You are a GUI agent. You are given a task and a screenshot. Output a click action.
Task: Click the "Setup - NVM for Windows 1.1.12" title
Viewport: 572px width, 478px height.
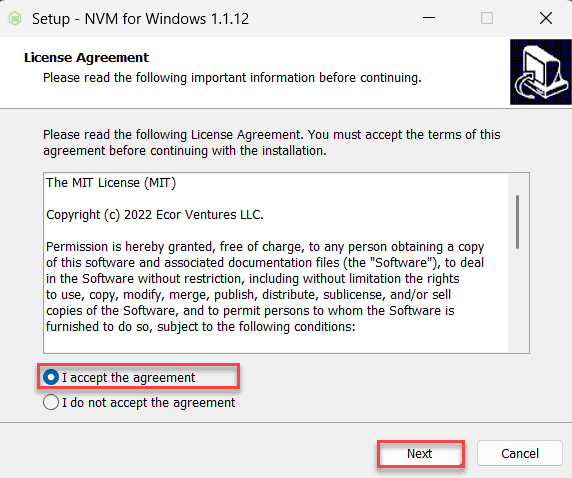point(140,19)
